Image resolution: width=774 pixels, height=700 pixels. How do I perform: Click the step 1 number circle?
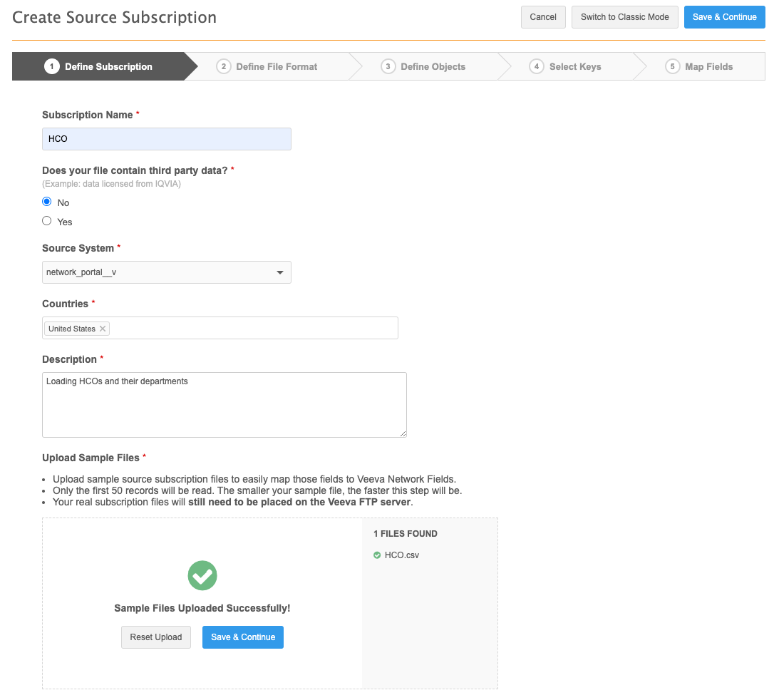click(51, 66)
